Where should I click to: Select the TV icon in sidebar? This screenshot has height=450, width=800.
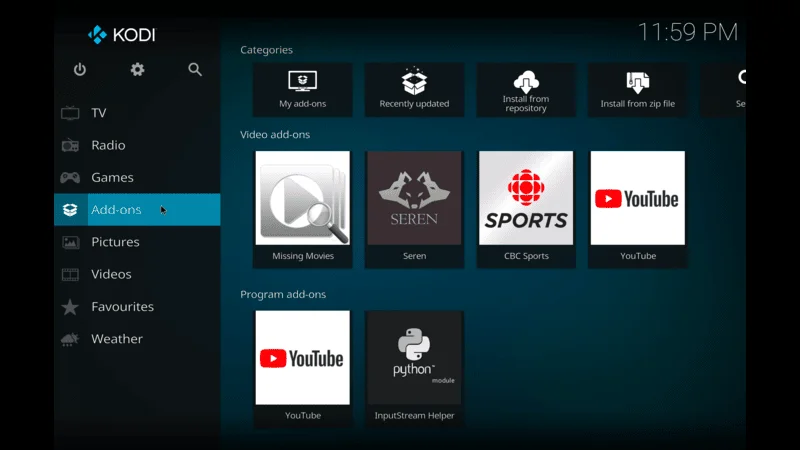pyautogui.click(x=70, y=113)
